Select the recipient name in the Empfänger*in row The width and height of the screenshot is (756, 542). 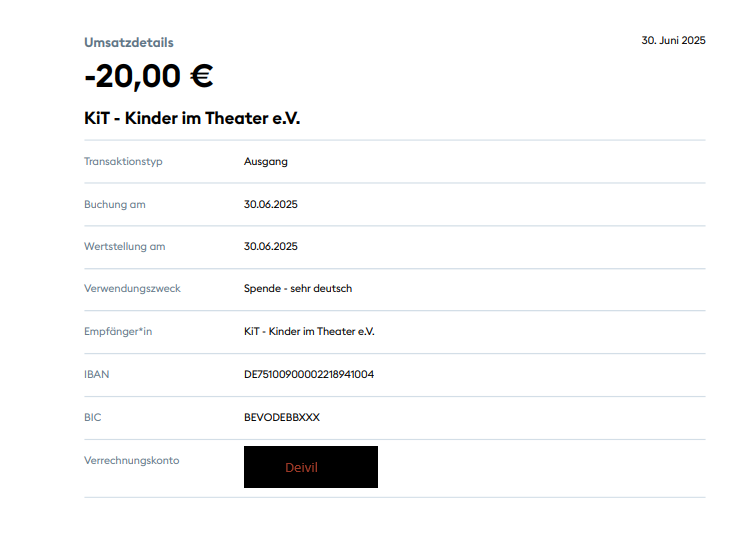pyautogui.click(x=309, y=332)
